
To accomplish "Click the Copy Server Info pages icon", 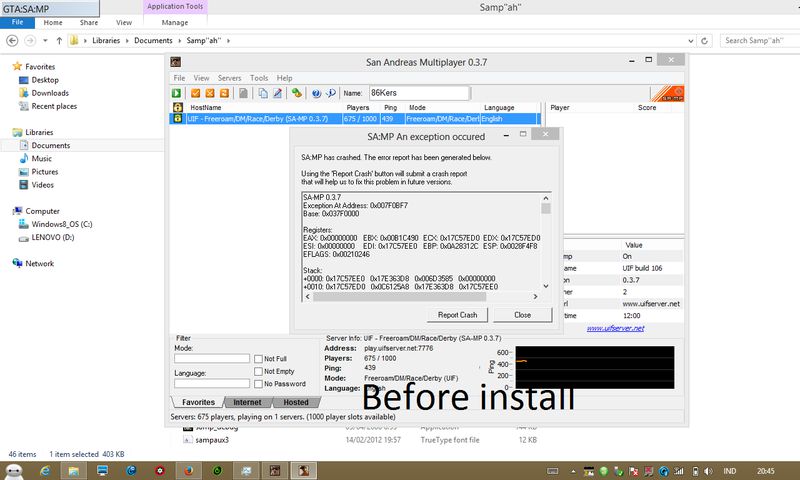I will [263, 93].
